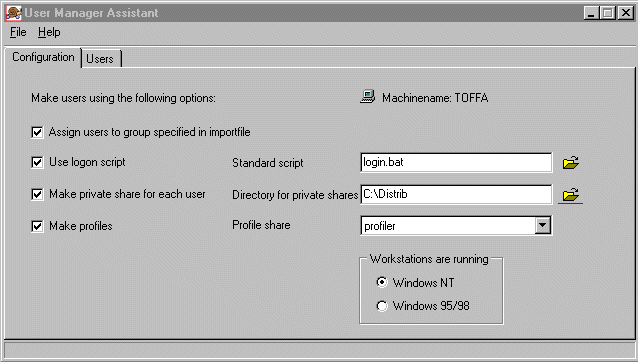638x362 pixels.
Task: Click the Workstations are running group label
Action: (x=429, y=259)
